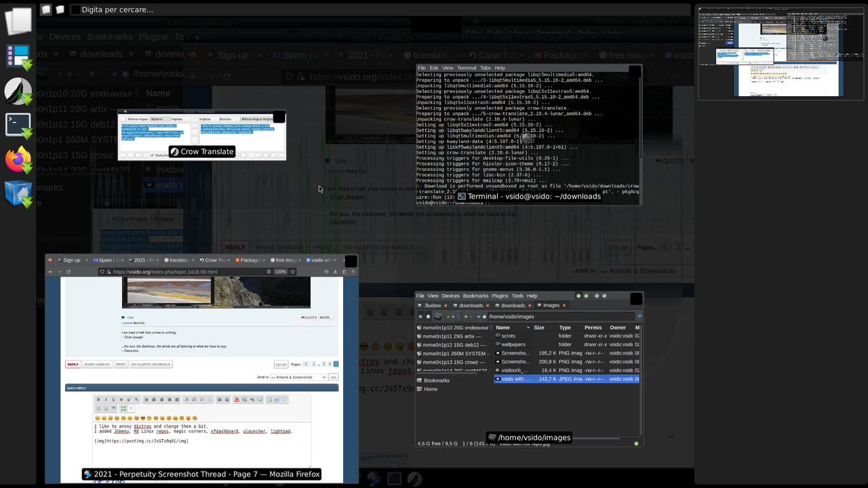This screenshot has width=868, height=488.
Task: Open the Firefox hamburger menu
Action: click(x=353, y=272)
